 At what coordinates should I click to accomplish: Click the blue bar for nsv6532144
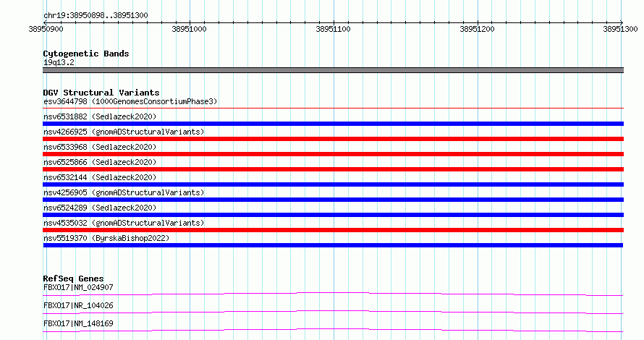333,184
